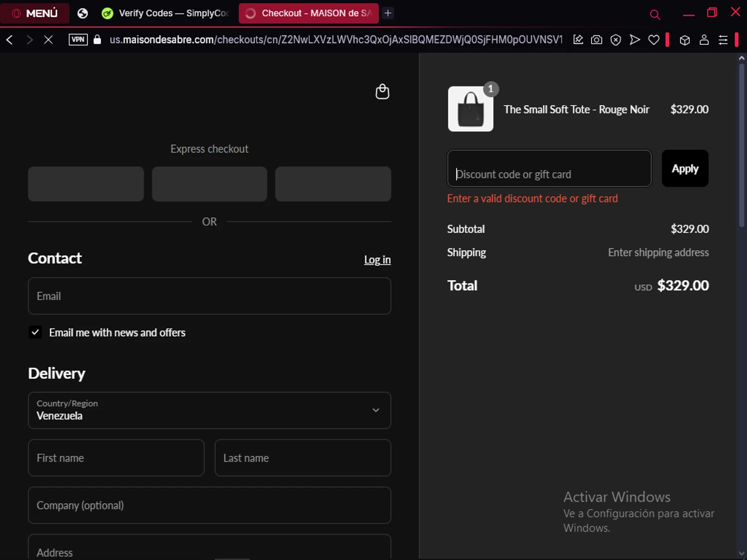
Task: Click the scrollbar down arrow
Action: [x=742, y=554]
